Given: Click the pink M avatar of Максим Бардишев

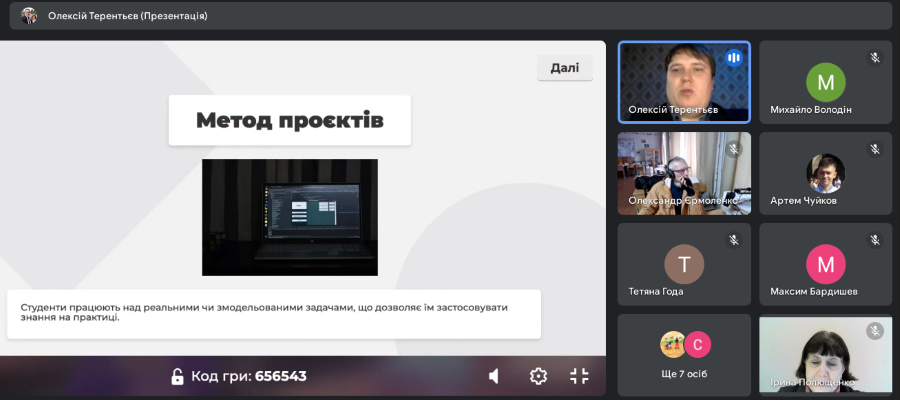Looking at the screenshot, I should [x=825, y=264].
